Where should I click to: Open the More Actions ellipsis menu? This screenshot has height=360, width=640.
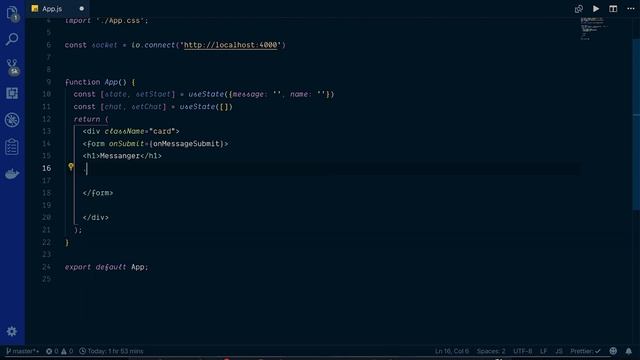pos(631,9)
